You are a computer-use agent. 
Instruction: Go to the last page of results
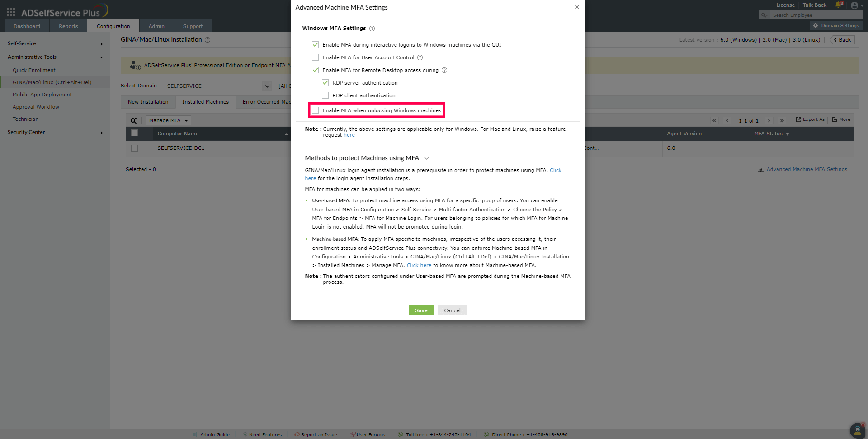tap(782, 120)
